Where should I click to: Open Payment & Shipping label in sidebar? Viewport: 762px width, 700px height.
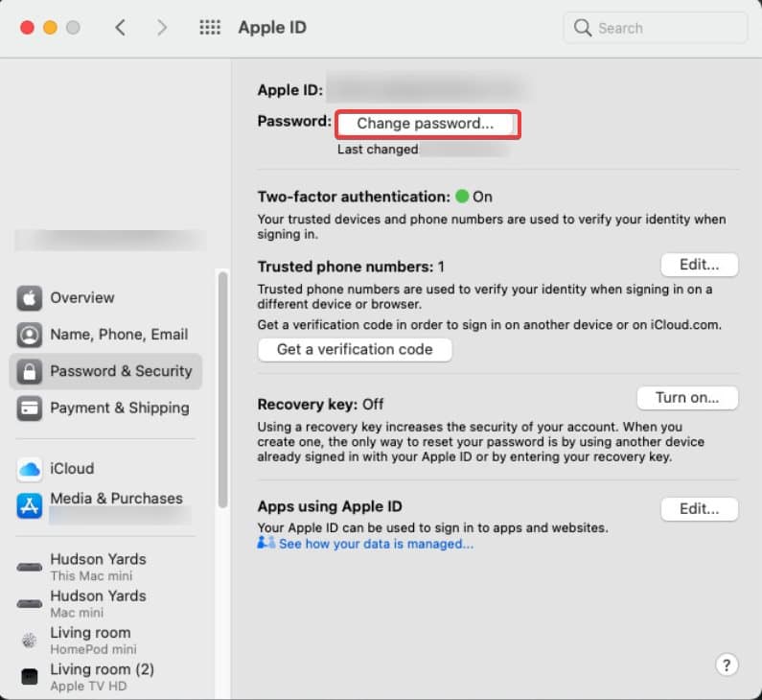[120, 408]
